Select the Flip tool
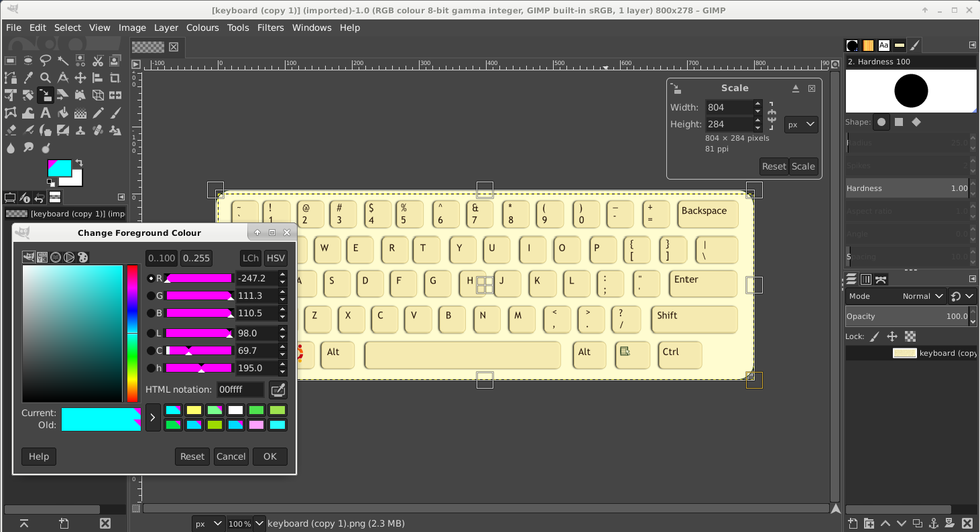This screenshot has width=980, height=532. pos(115,96)
